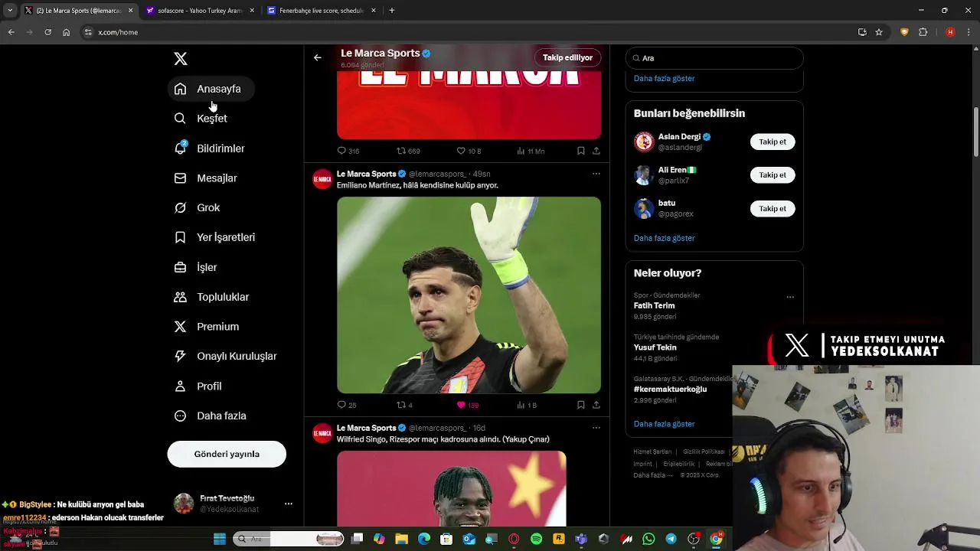Open Premium from sidebar
The height and width of the screenshot is (551, 980).
207,327
